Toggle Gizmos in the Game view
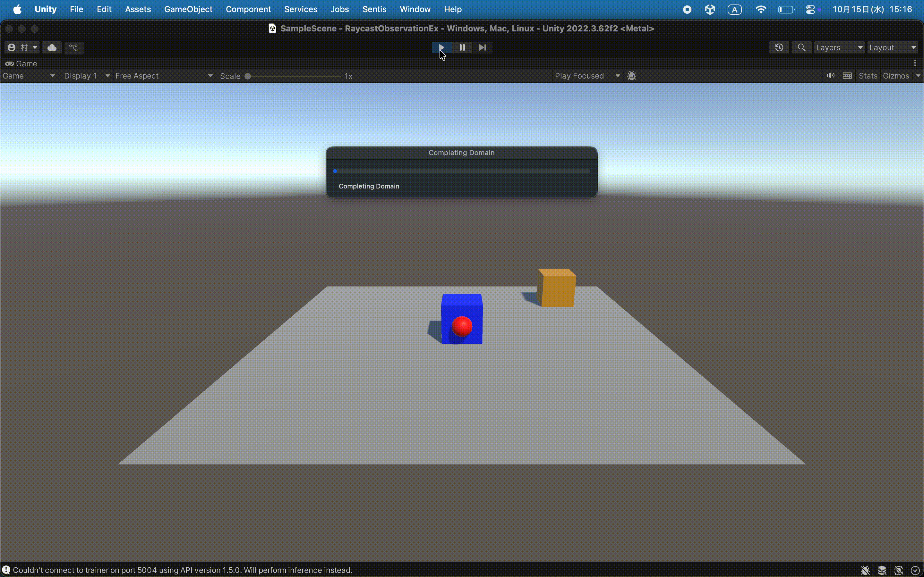The height and width of the screenshot is (577, 924). click(x=896, y=76)
